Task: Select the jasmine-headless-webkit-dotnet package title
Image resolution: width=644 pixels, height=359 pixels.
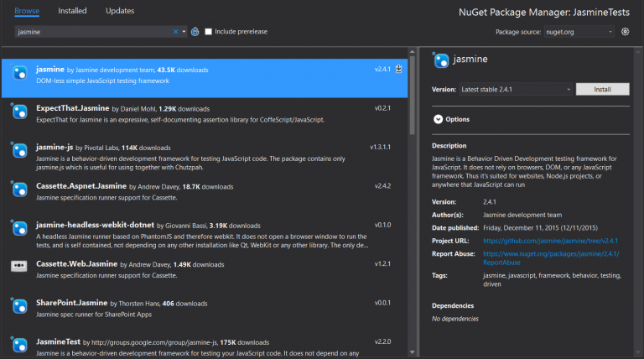Action: pos(96,225)
